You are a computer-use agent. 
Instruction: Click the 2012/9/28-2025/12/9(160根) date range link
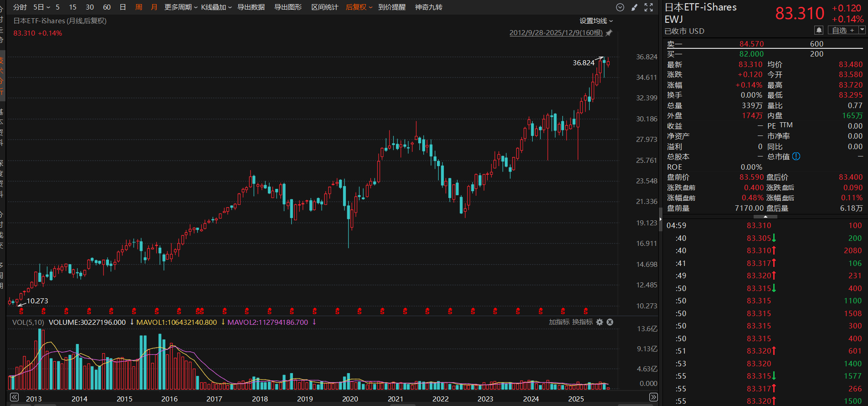pyautogui.click(x=556, y=33)
